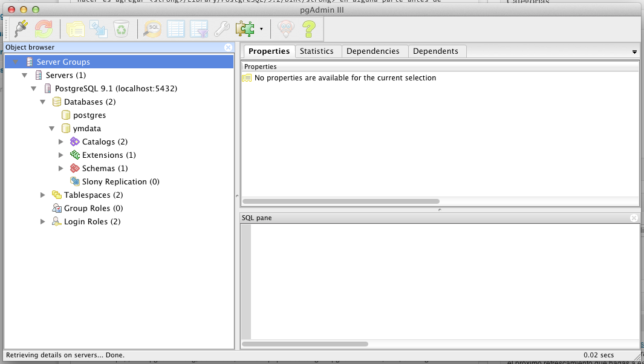Select the postgres database
Screen dimensions: 644x364
click(x=89, y=115)
